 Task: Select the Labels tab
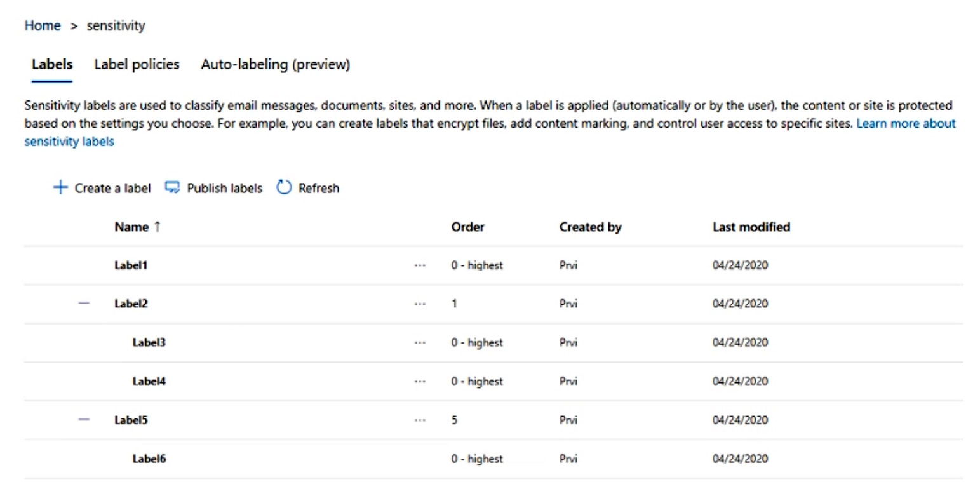[52, 64]
